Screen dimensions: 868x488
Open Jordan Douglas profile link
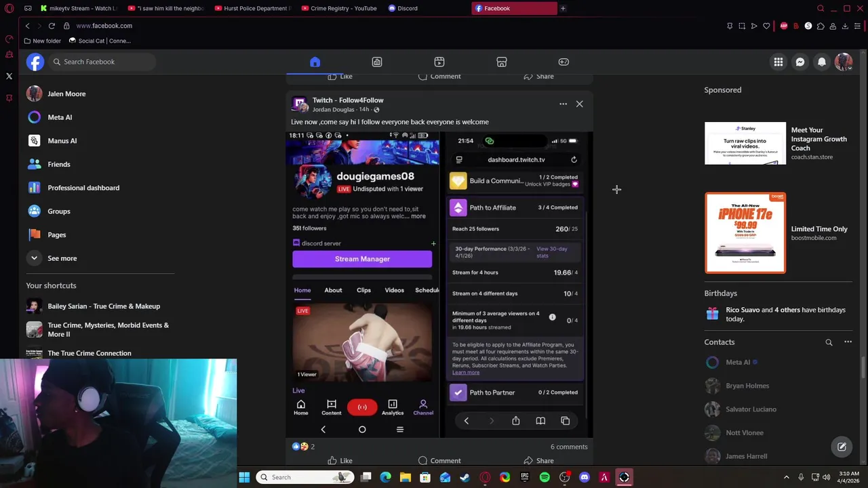pyautogui.click(x=333, y=109)
